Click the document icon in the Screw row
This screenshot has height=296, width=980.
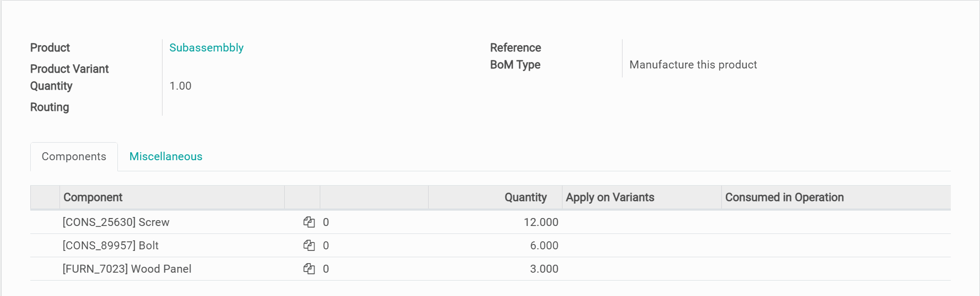coord(309,222)
